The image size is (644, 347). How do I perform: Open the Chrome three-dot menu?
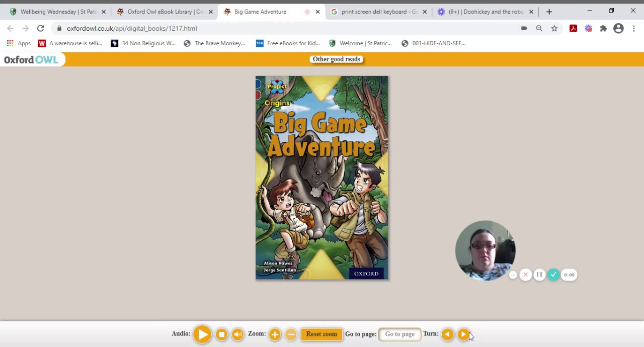634,29
